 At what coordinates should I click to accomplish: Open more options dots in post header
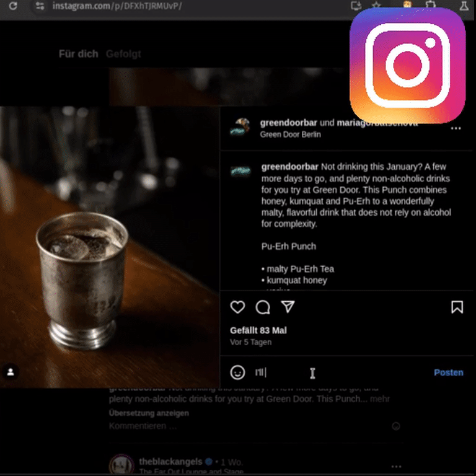[x=456, y=128]
